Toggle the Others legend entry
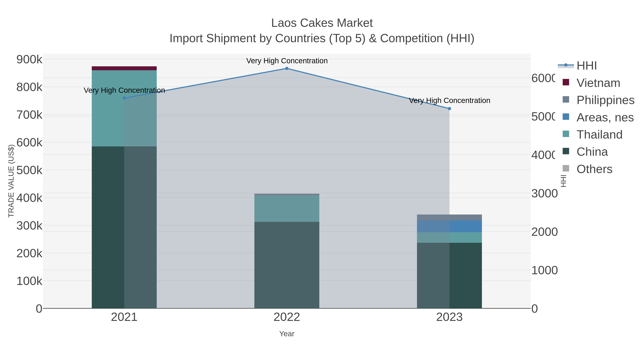The image size is (644, 362). (587, 169)
